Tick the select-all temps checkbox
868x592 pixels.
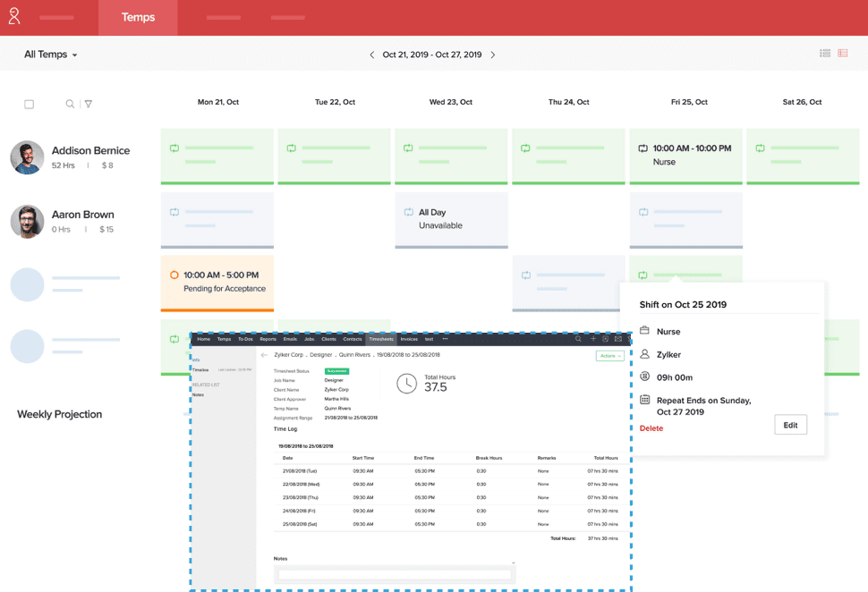pyautogui.click(x=29, y=104)
